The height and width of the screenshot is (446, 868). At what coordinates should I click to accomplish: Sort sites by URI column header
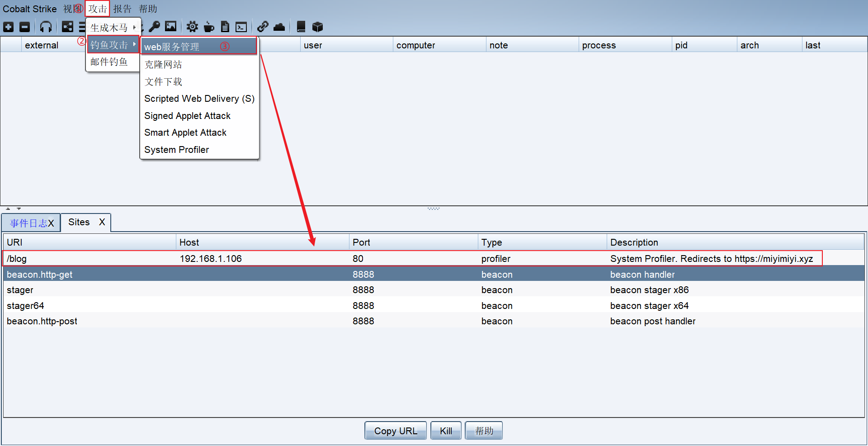coord(90,242)
